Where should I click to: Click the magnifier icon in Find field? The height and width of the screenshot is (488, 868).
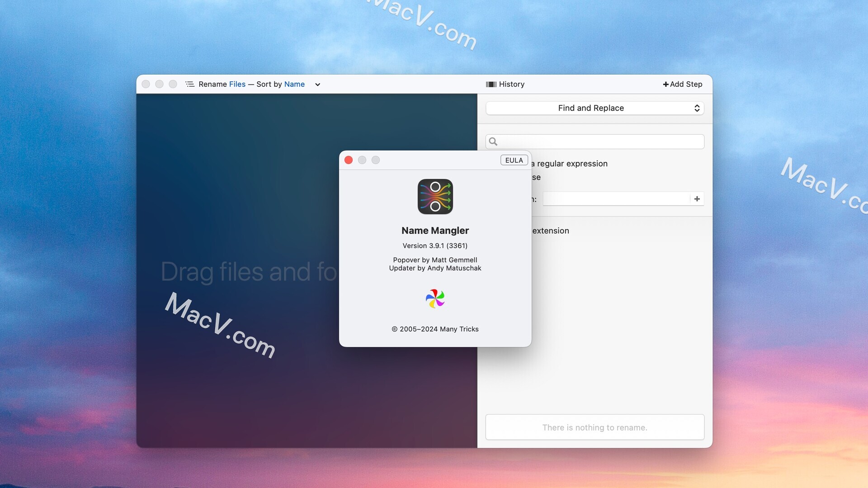[493, 141]
